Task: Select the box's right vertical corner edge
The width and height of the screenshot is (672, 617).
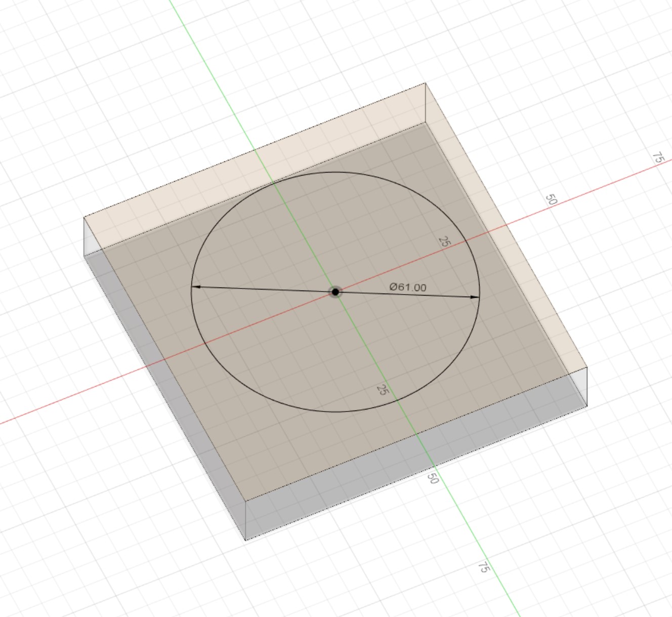Action: [587, 387]
